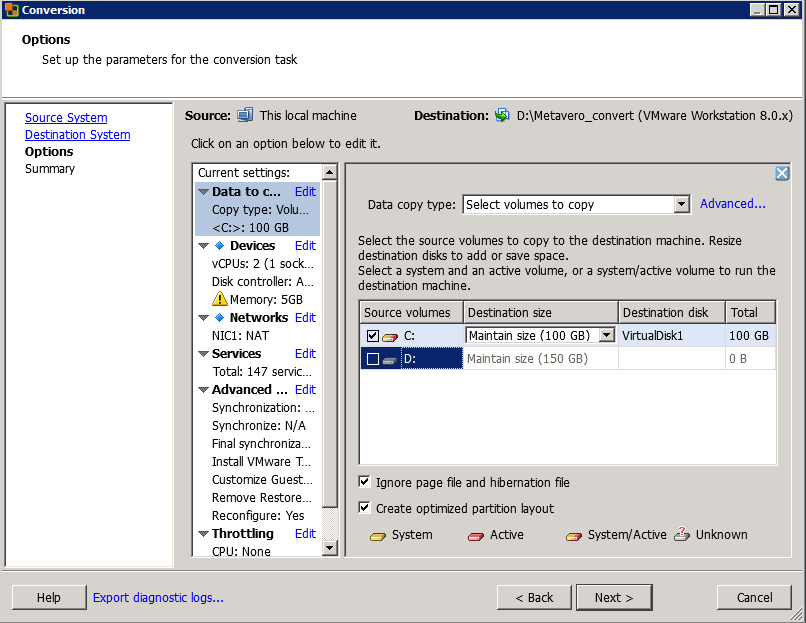Select the Memory: 5GB setting row
This screenshot has height=623, width=806.
coord(257,299)
